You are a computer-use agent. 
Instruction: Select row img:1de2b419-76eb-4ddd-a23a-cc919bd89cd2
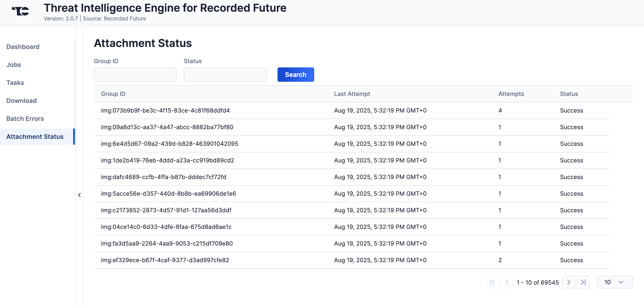[352, 160]
